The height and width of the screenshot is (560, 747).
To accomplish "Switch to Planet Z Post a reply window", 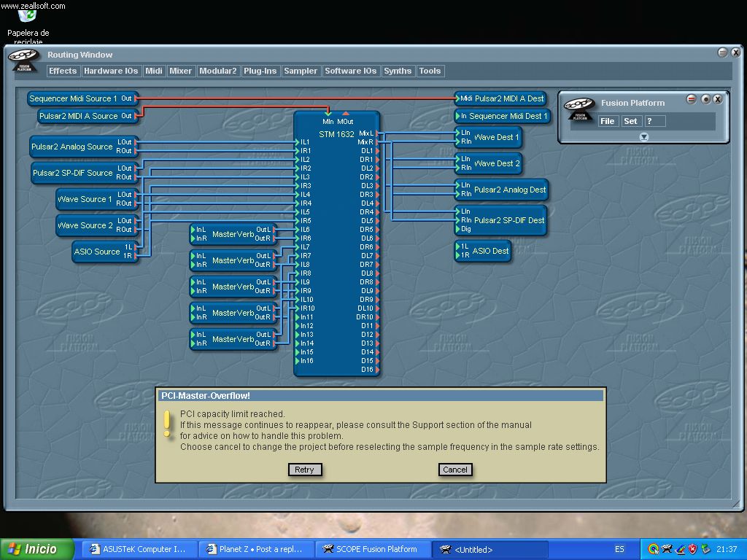I will tap(255, 549).
